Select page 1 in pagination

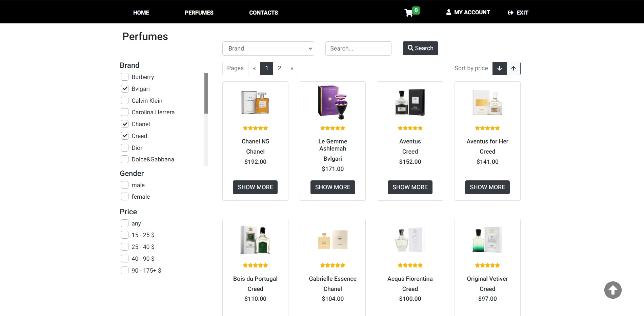pyautogui.click(x=267, y=68)
